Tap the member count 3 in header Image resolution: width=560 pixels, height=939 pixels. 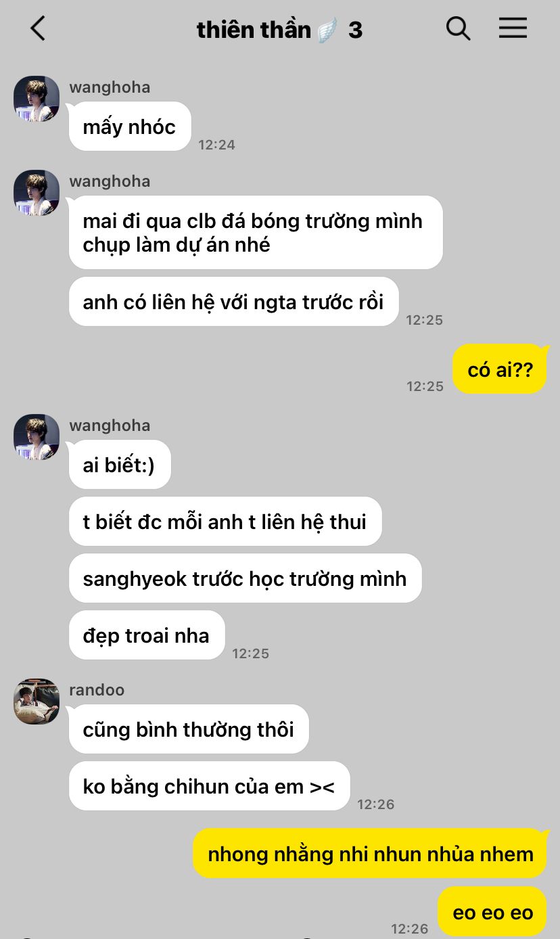tap(355, 30)
